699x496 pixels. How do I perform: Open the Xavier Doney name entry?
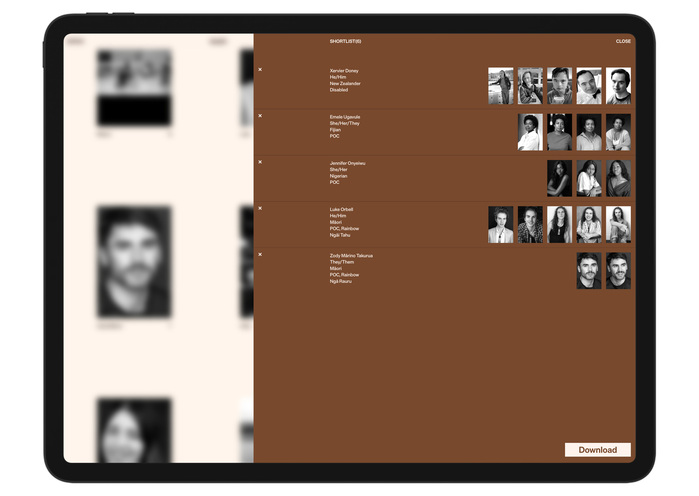tap(343, 71)
